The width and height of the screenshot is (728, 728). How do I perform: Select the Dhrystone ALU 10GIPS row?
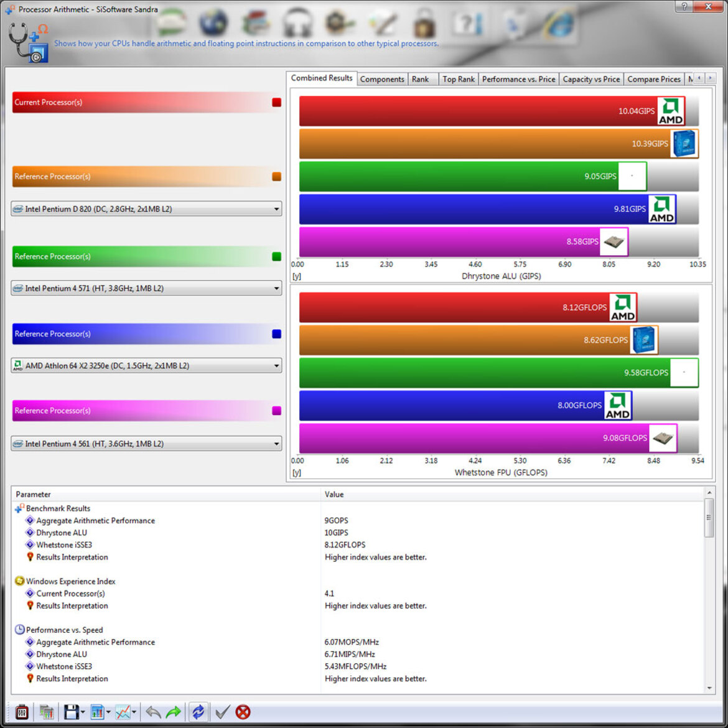pyautogui.click(x=358, y=533)
